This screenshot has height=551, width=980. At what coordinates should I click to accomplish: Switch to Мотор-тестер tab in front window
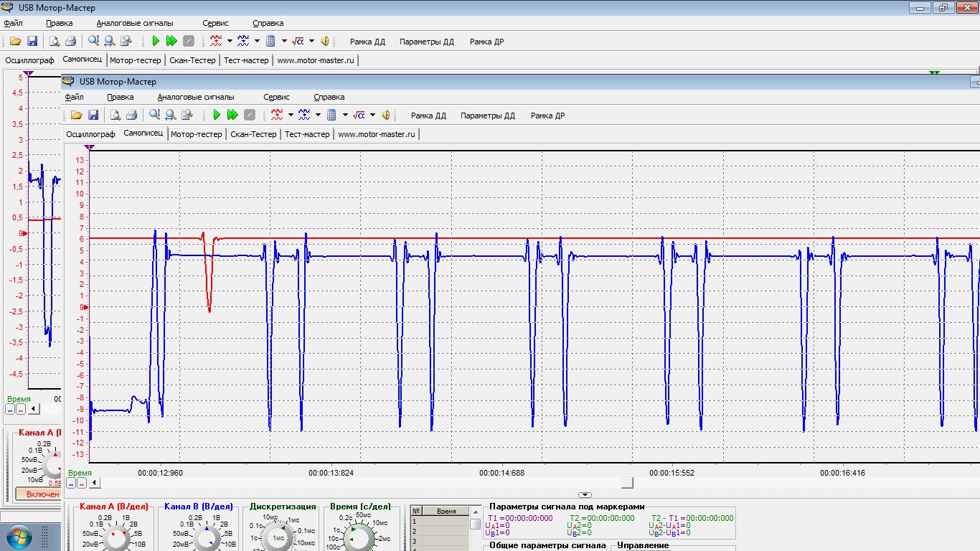(x=197, y=134)
